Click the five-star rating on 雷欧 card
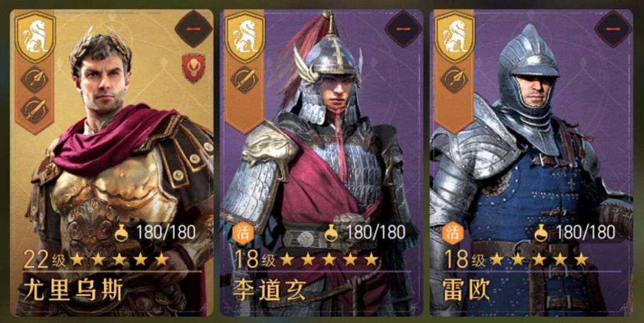The height and width of the screenshot is (323, 644). pyautogui.click(x=539, y=259)
